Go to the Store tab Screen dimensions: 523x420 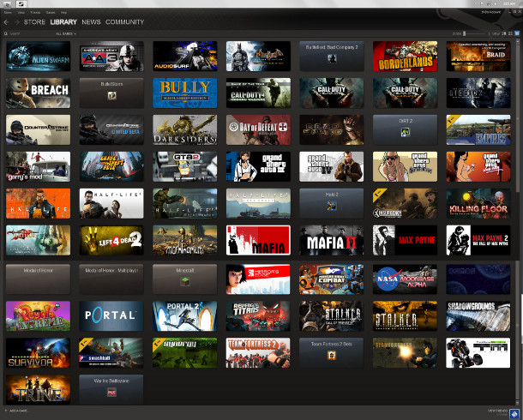click(34, 21)
